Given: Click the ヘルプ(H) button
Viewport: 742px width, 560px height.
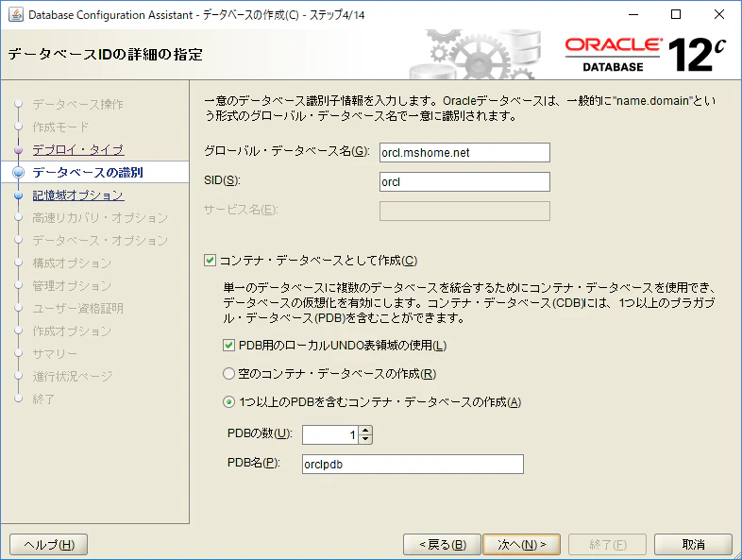Looking at the screenshot, I should [x=49, y=544].
